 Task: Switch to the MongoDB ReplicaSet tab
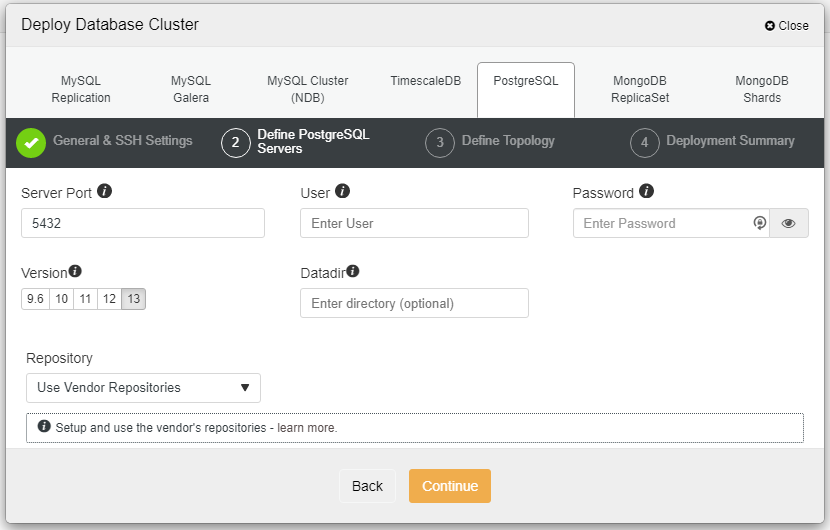[641, 89]
